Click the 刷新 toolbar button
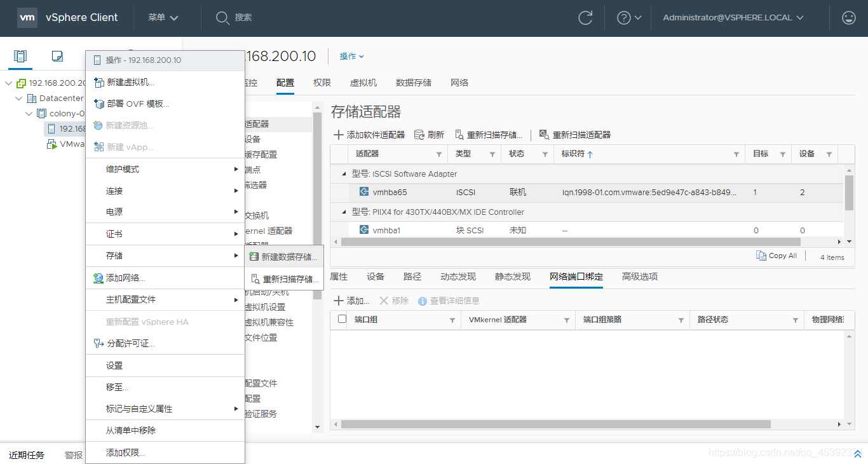 tap(429, 135)
